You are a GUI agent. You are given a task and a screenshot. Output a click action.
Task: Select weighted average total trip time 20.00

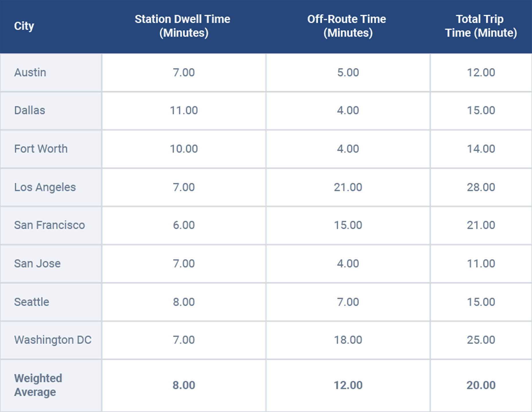pos(481,385)
